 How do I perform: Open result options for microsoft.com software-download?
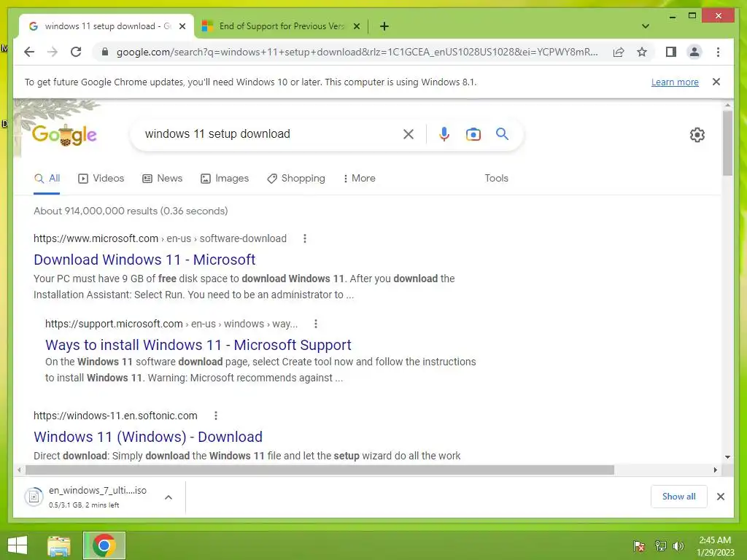coord(305,238)
